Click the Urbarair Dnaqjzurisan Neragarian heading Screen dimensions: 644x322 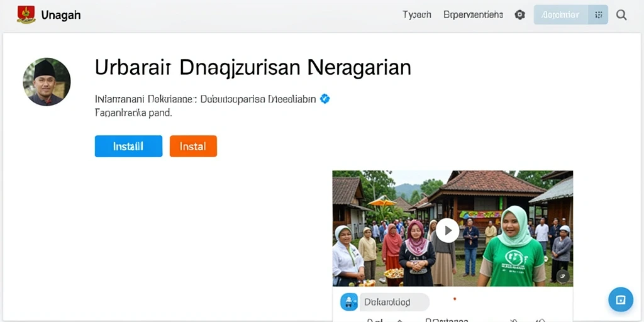tap(253, 68)
